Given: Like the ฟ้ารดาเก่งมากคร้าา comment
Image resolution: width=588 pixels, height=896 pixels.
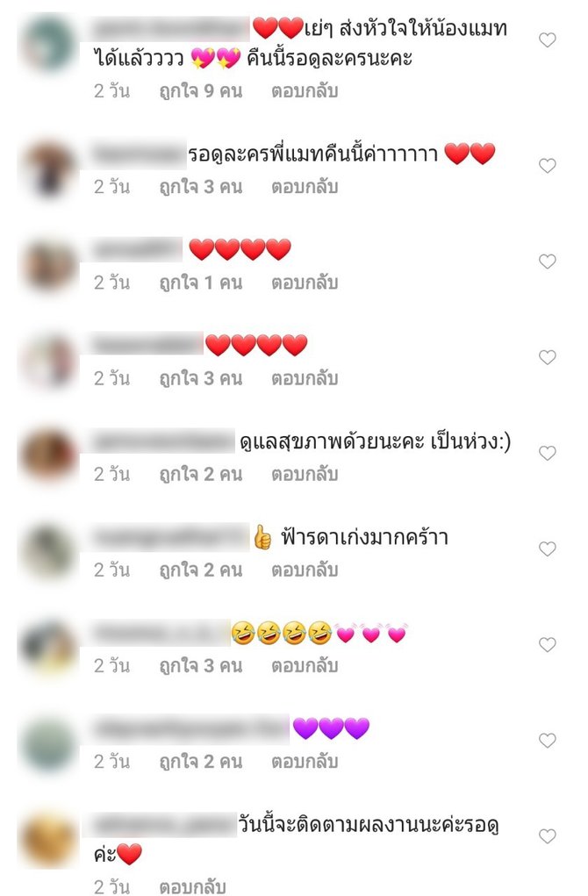Looking at the screenshot, I should 548,549.
